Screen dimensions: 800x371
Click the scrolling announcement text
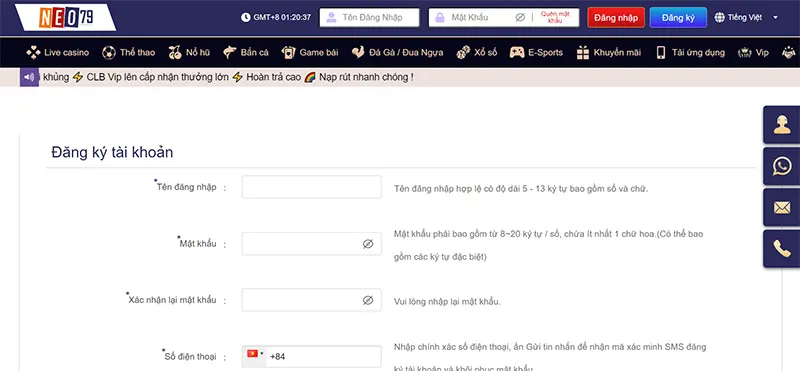click(227, 78)
